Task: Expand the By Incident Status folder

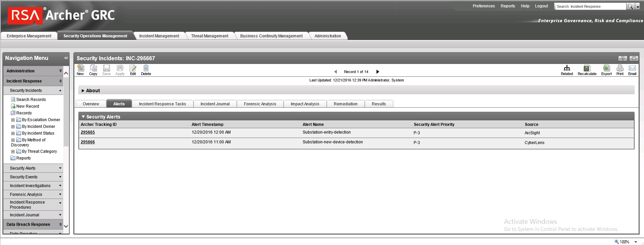Action: [13, 133]
